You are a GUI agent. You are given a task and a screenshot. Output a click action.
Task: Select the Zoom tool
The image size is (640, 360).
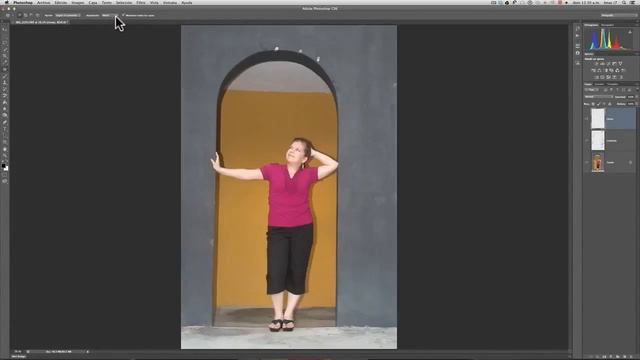pyautogui.click(x=5, y=156)
